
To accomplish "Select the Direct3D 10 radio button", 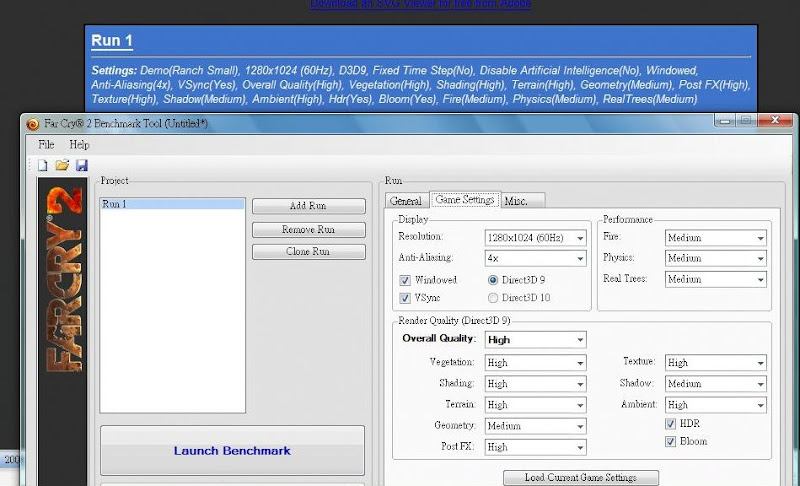I will point(493,298).
